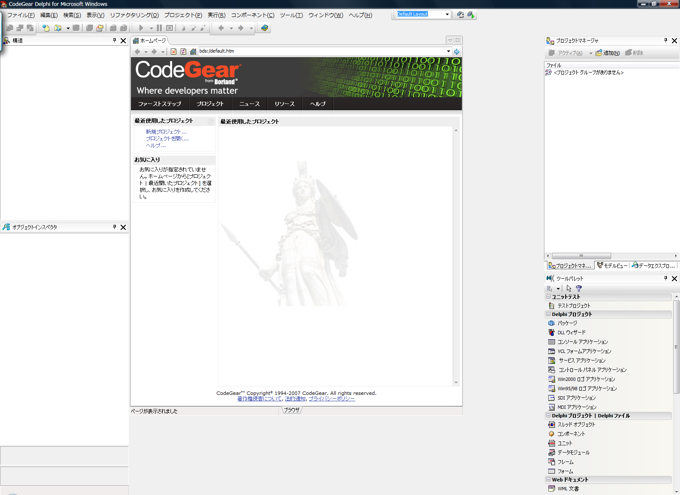680x495 pixels.
Task: Switch to the データエクスプローラ tab
Action: 654,266
